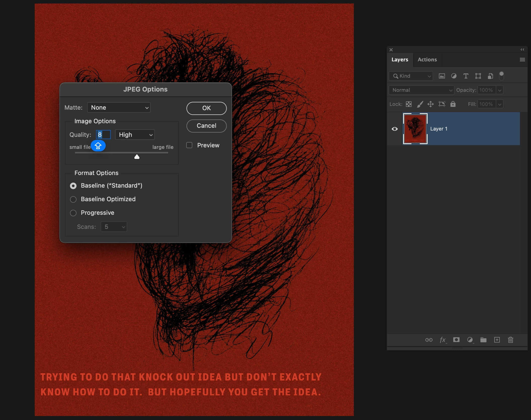
Task: Click the add layer style fx icon
Action: [443, 340]
